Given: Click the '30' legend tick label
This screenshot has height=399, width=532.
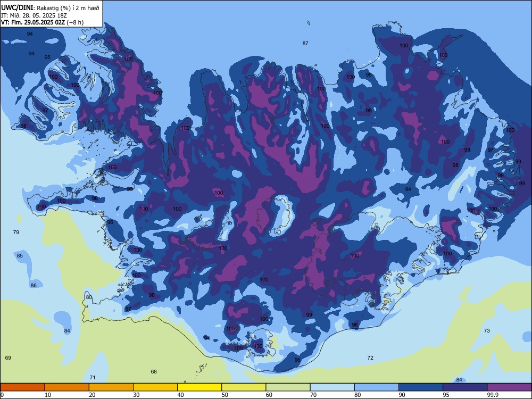Looking at the screenshot, I should click(136, 395).
